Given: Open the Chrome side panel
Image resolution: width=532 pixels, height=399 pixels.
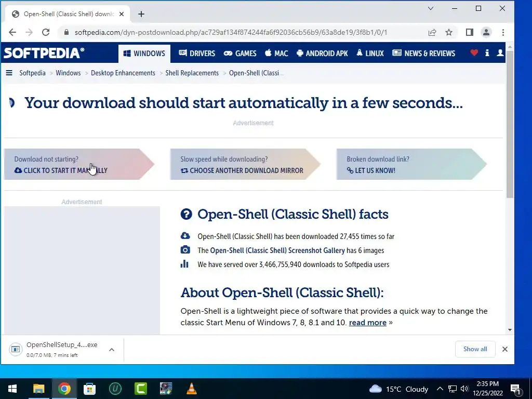Looking at the screenshot, I should pyautogui.click(x=470, y=32).
